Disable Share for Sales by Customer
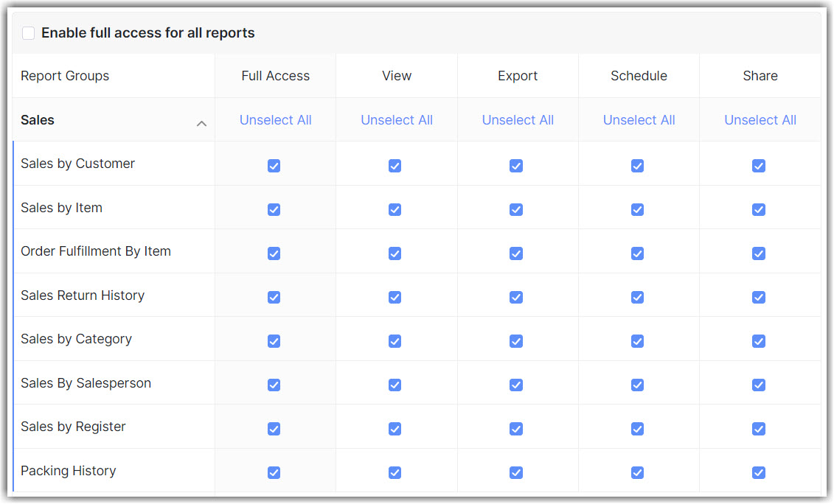 758,166
